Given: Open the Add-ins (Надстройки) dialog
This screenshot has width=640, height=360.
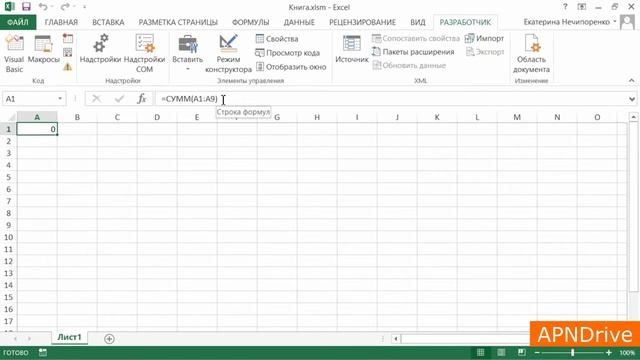Looking at the screenshot, I should click(100, 50).
